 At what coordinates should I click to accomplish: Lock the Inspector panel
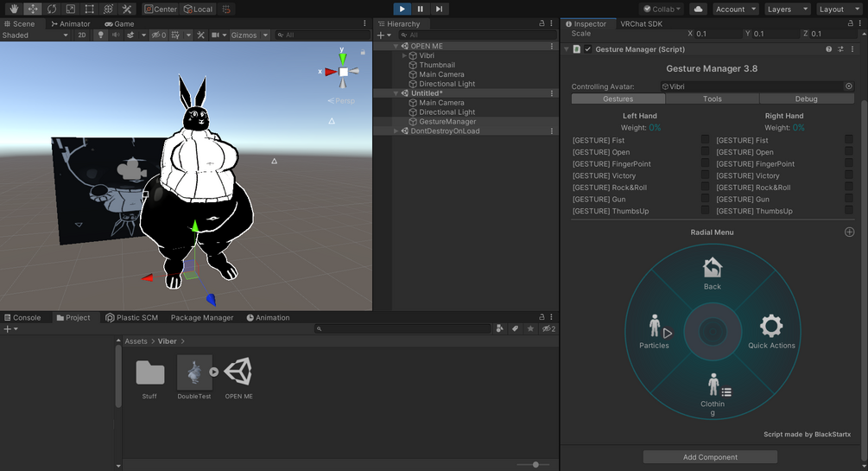[x=850, y=23]
